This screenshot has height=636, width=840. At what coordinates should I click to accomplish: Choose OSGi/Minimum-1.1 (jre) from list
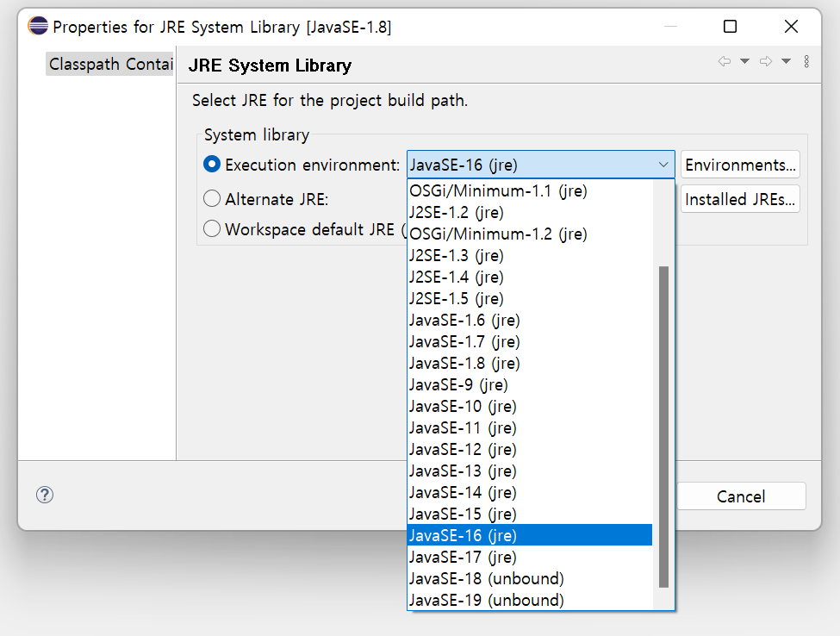click(x=530, y=191)
